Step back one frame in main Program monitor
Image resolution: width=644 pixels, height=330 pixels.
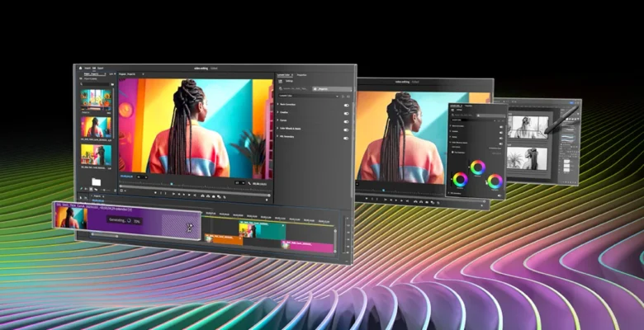(x=179, y=194)
